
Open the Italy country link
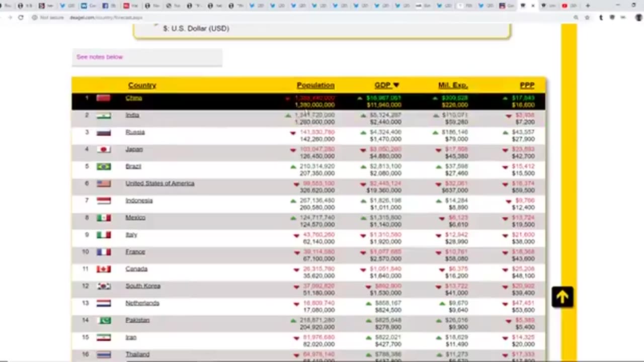coord(131,235)
